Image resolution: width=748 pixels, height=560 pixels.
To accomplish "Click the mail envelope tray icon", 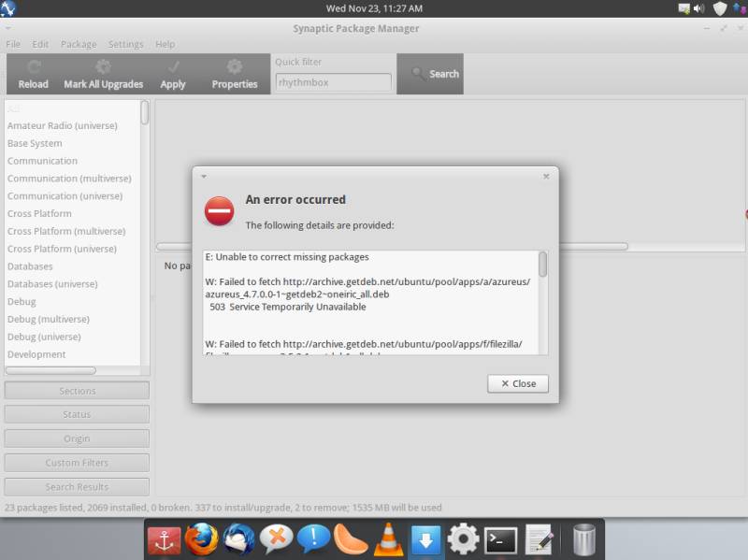I will [683, 8].
